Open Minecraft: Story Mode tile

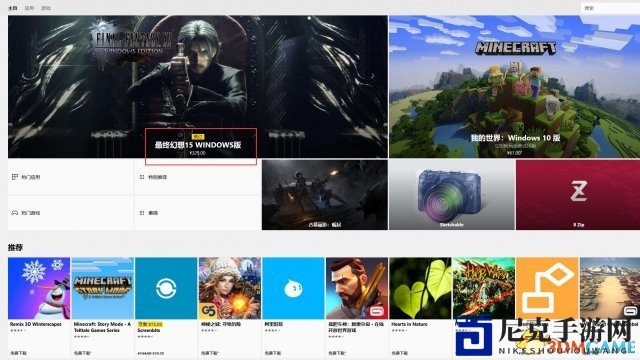tap(102, 288)
